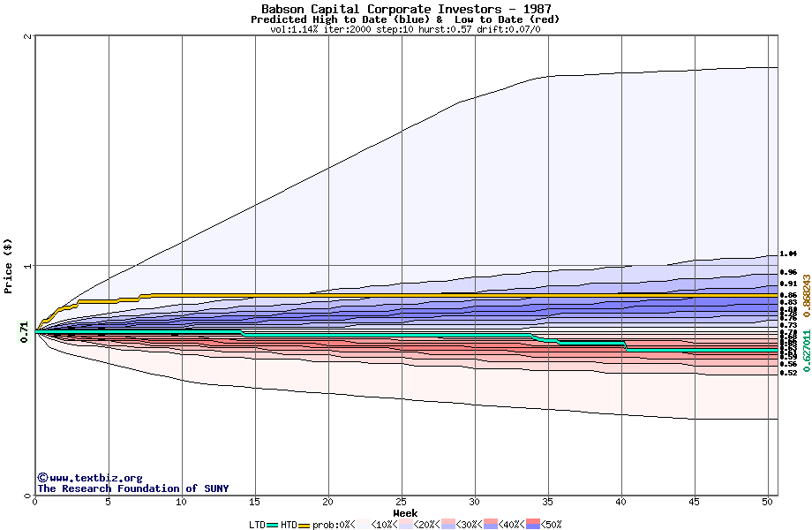Click the '0.73' contour end label

(788, 325)
